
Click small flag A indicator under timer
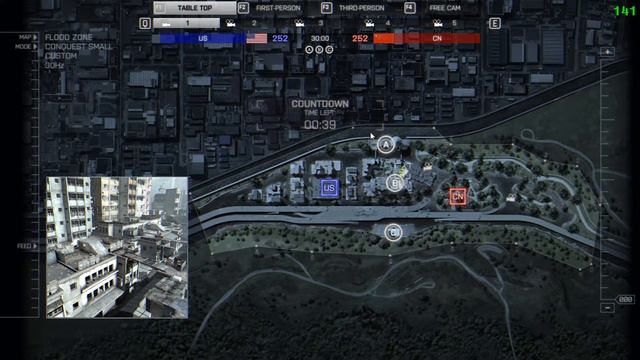pyautogui.click(x=309, y=50)
